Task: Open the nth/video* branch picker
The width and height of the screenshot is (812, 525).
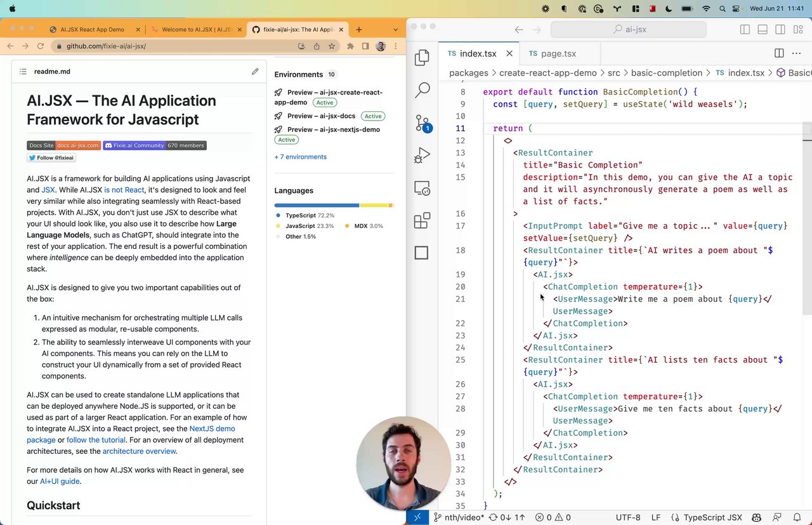Action: pyautogui.click(x=459, y=517)
